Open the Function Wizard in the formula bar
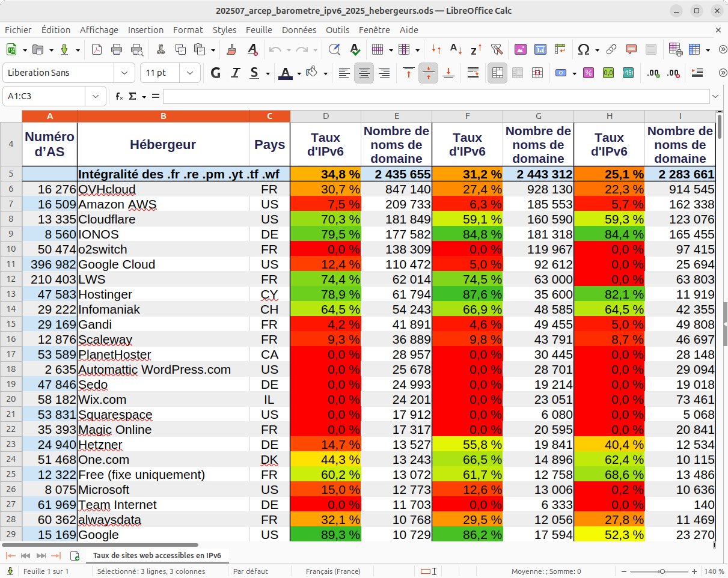 click(119, 96)
